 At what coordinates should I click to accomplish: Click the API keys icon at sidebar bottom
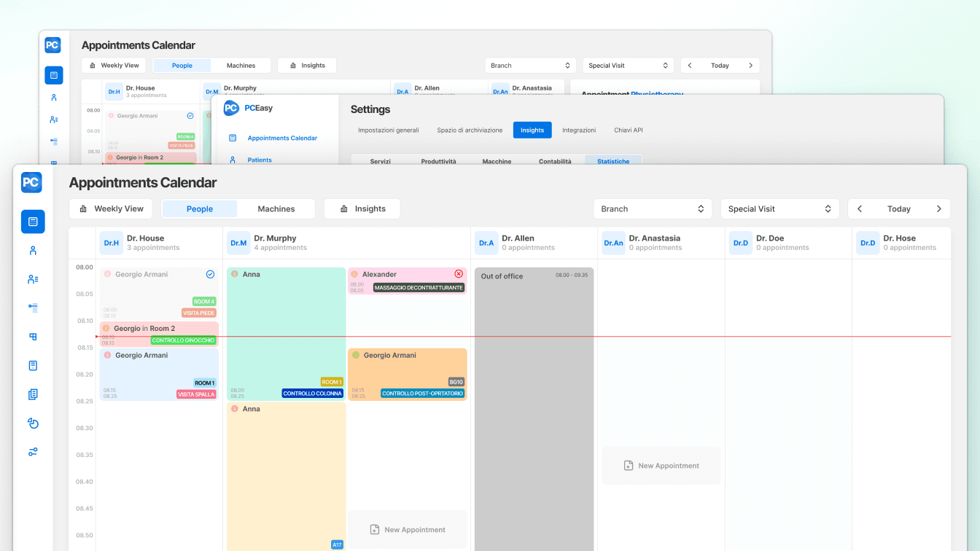33,451
